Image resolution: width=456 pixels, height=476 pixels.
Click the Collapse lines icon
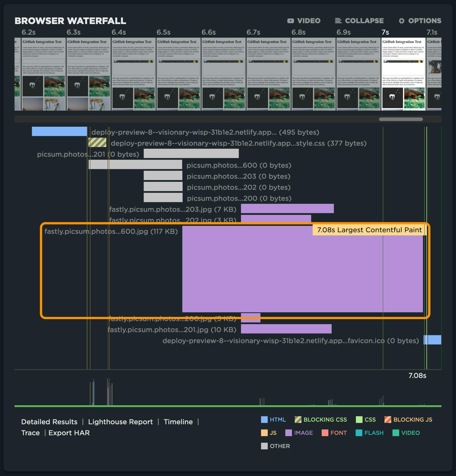pyautogui.click(x=338, y=21)
